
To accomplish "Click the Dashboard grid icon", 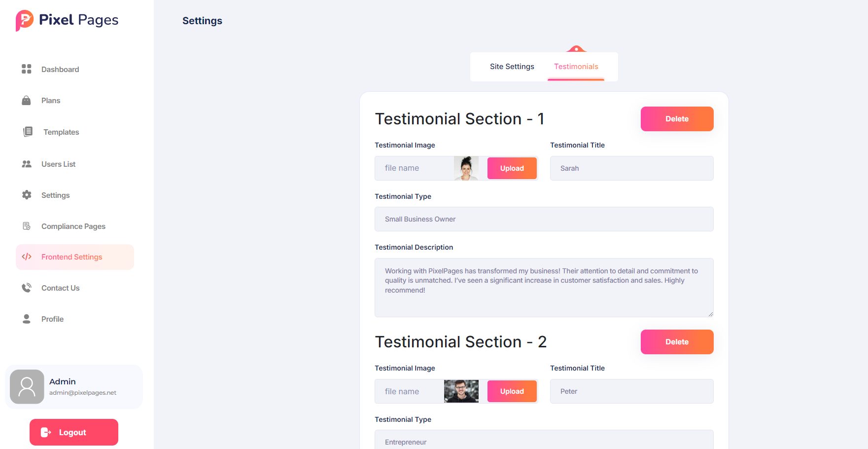I will click(27, 69).
